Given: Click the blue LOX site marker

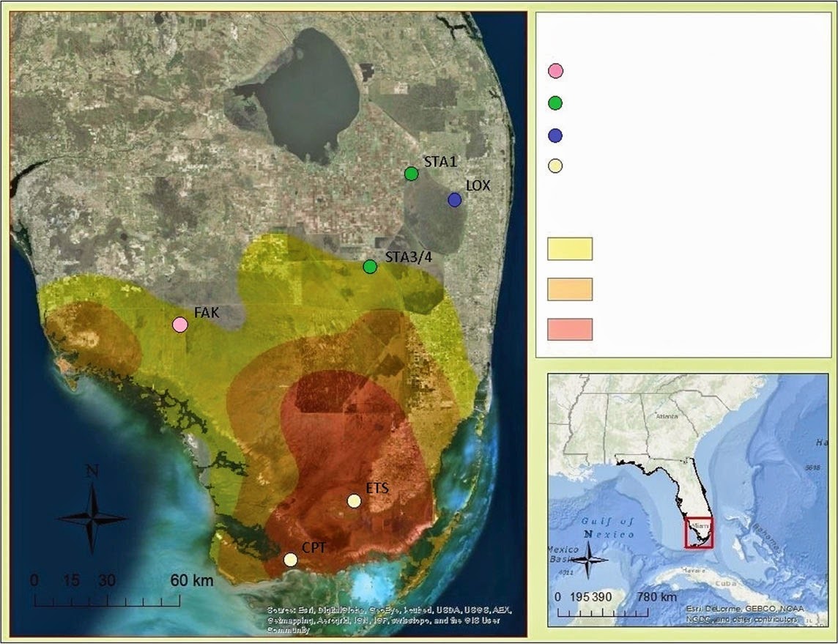Looking at the screenshot, I should click(x=454, y=200).
